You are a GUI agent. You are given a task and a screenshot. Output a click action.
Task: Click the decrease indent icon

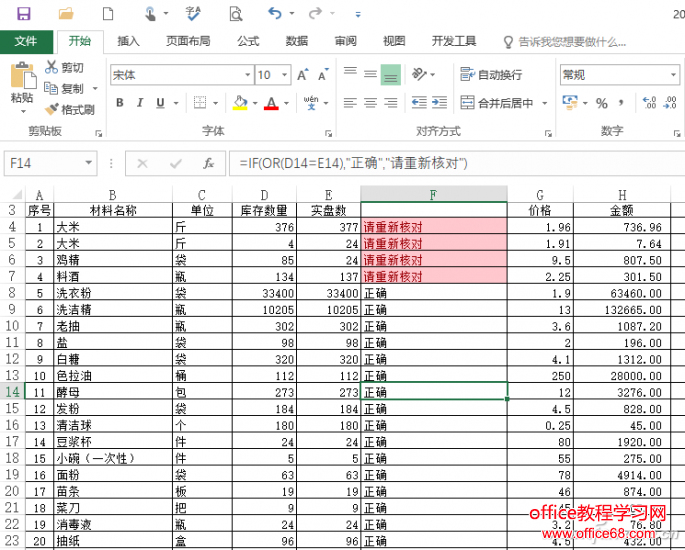click(419, 103)
